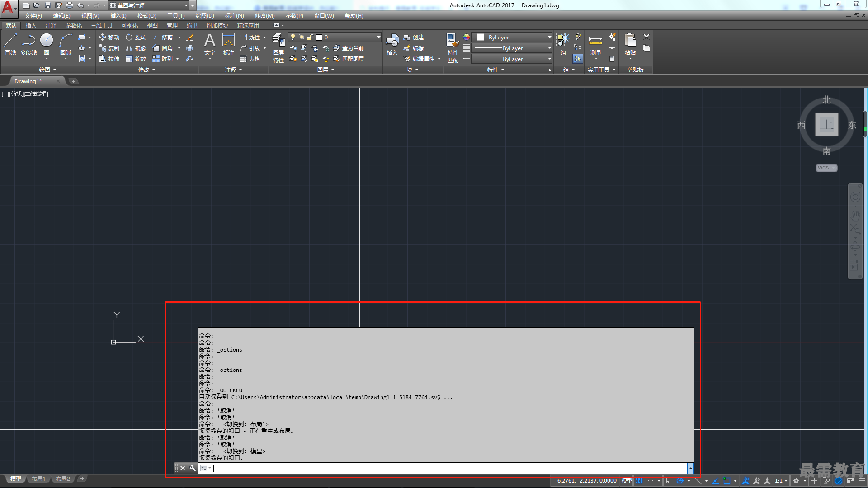This screenshot has height=488, width=868.
Task: Open the File (文件) menu
Action: point(33,16)
